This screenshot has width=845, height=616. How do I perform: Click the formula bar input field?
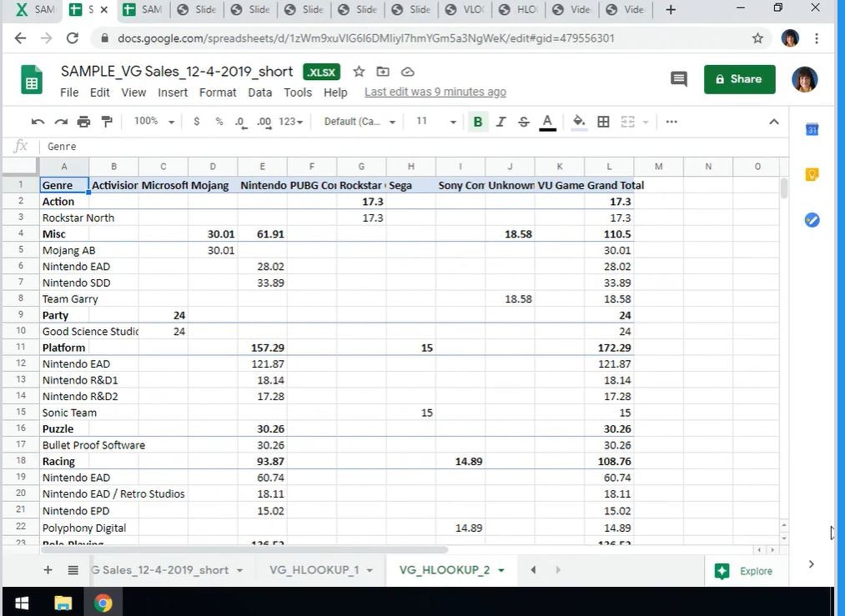415,147
